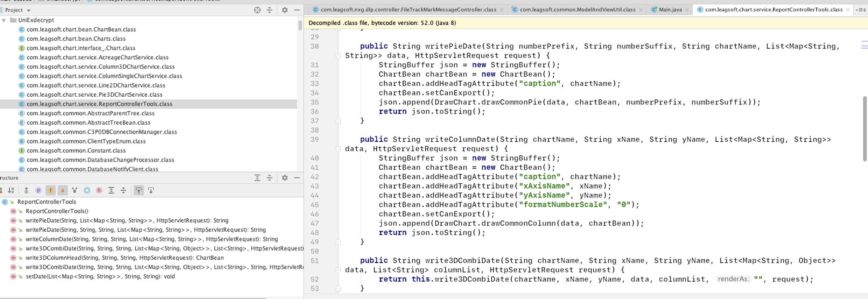Click the Show Lambdas pink icon

99,190
